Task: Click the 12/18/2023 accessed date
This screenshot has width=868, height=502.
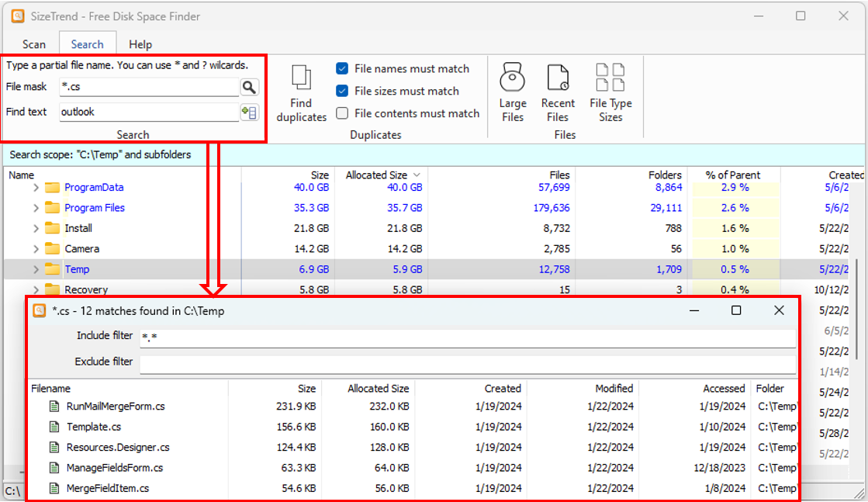Action: tap(720, 468)
